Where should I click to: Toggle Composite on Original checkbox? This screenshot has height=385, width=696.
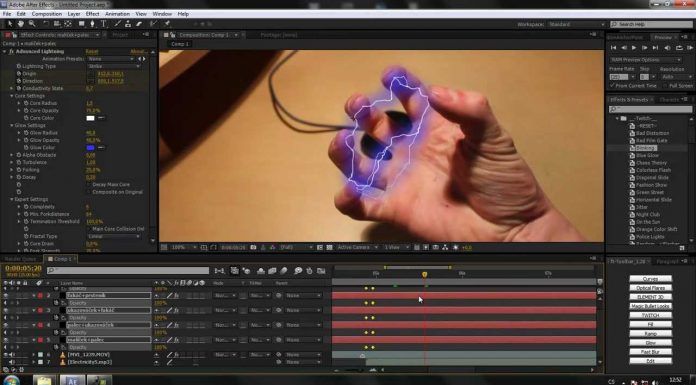pyautogui.click(x=88, y=192)
